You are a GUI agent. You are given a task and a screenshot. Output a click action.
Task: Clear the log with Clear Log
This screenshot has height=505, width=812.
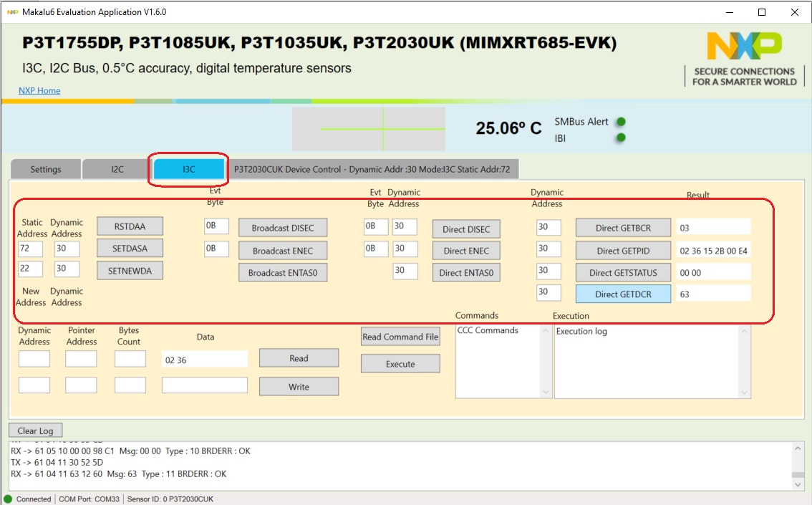(x=36, y=431)
